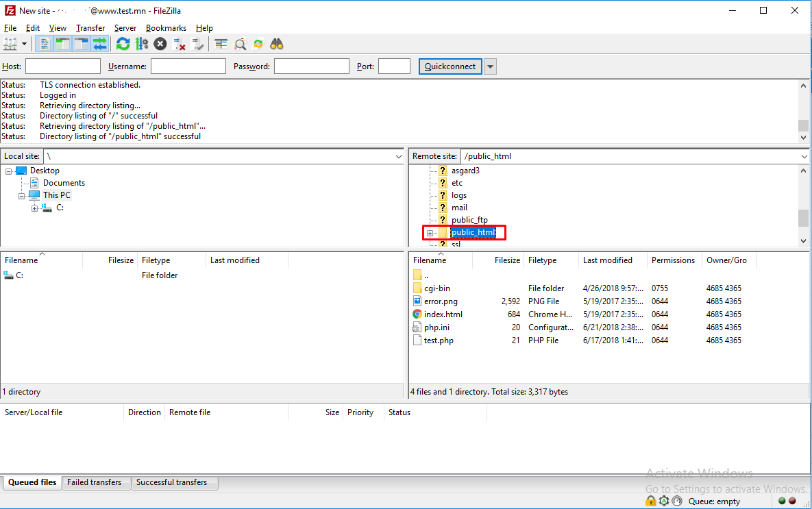Select the cgi-bin folder in remote list
The width and height of the screenshot is (812, 509).
click(x=437, y=288)
